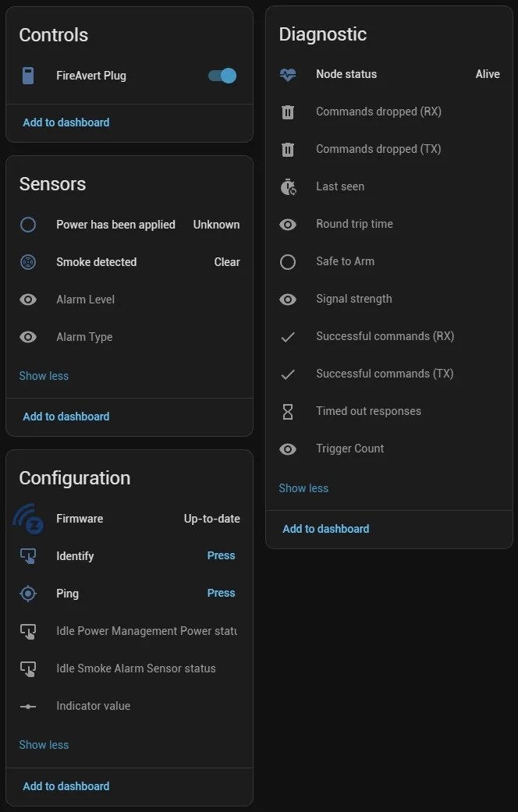518x812 pixels.
Task: Click the Trigger Count eye icon
Action: [x=288, y=449]
